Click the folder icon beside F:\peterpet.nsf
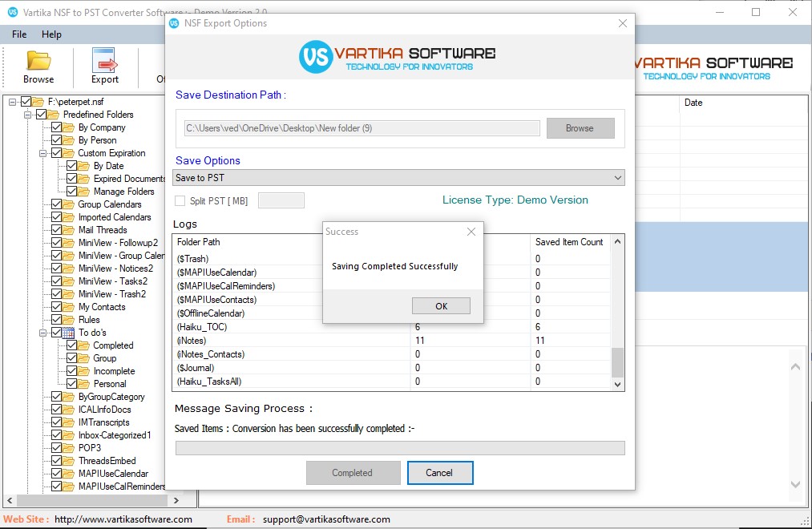Viewport: 812px width, 529px height. tap(38, 102)
